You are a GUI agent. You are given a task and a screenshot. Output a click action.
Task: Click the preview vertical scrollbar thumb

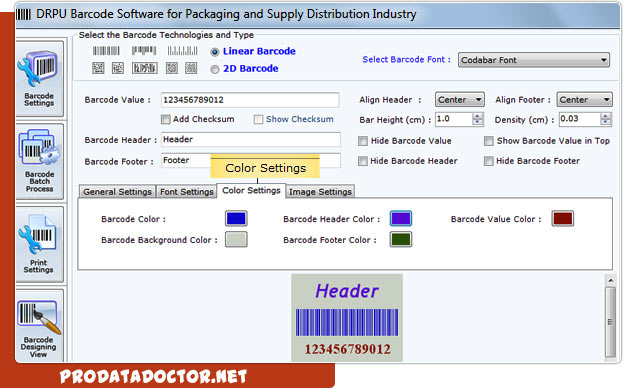(x=611, y=322)
